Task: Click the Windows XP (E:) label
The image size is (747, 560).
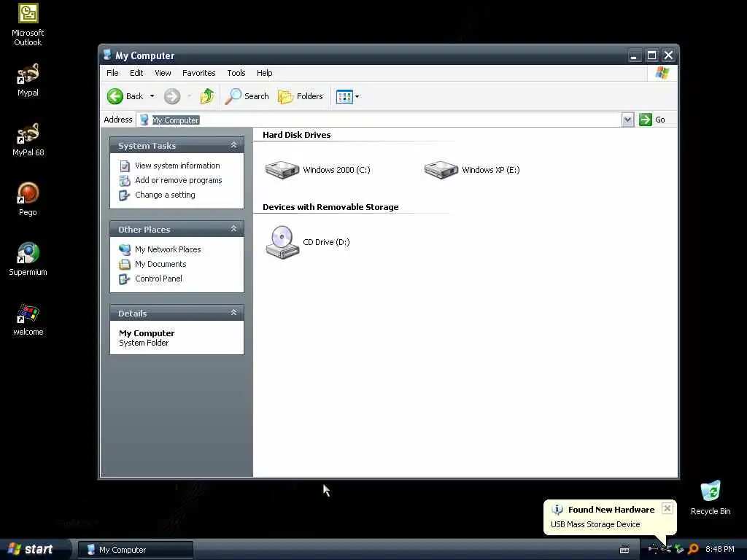Action: tap(491, 170)
